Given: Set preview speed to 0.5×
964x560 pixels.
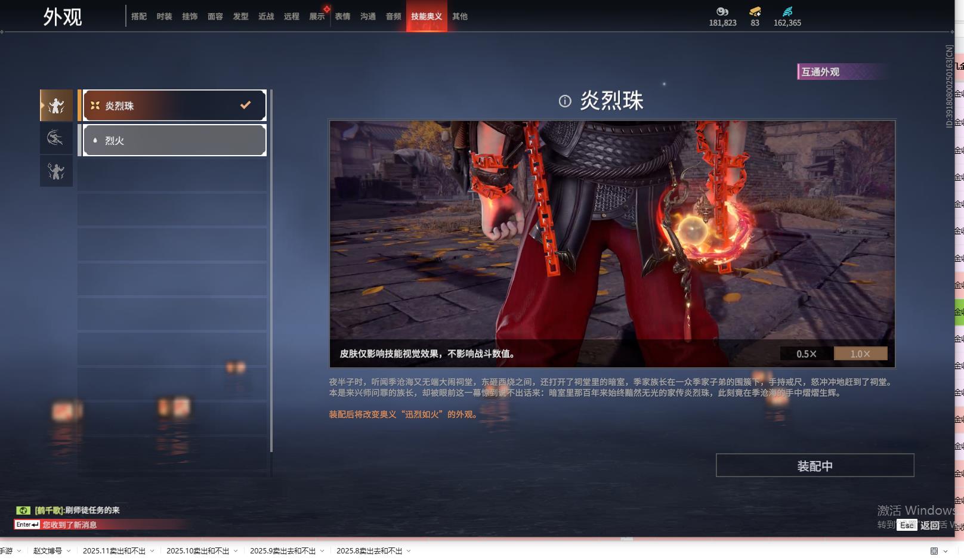Looking at the screenshot, I should 807,354.
